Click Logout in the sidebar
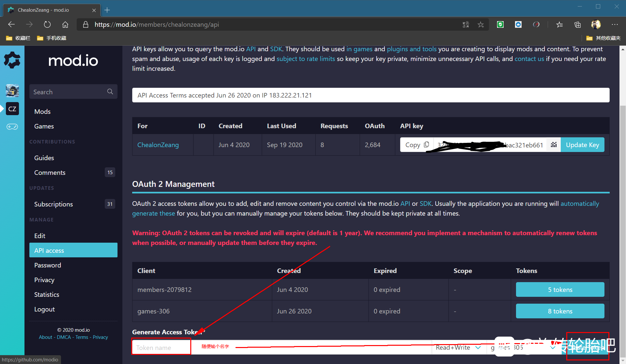This screenshot has height=364, width=626. coord(44,309)
